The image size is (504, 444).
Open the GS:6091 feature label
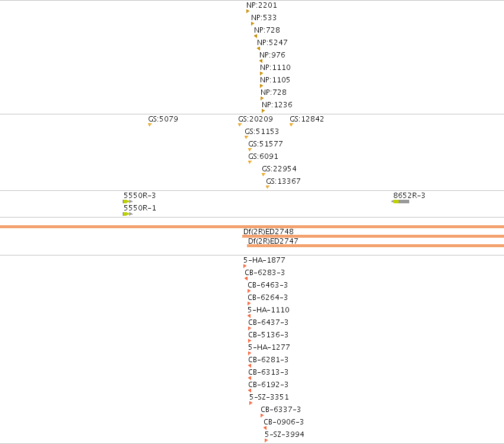pos(263,156)
